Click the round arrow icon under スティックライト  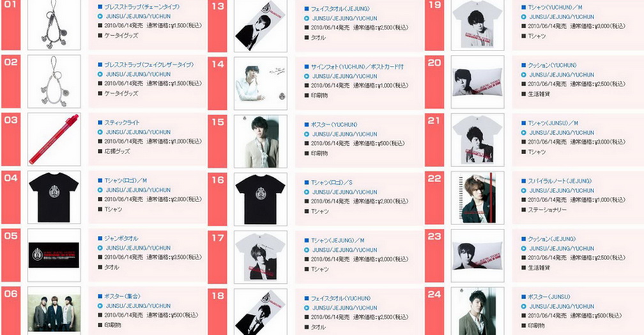pyautogui.click(x=100, y=132)
